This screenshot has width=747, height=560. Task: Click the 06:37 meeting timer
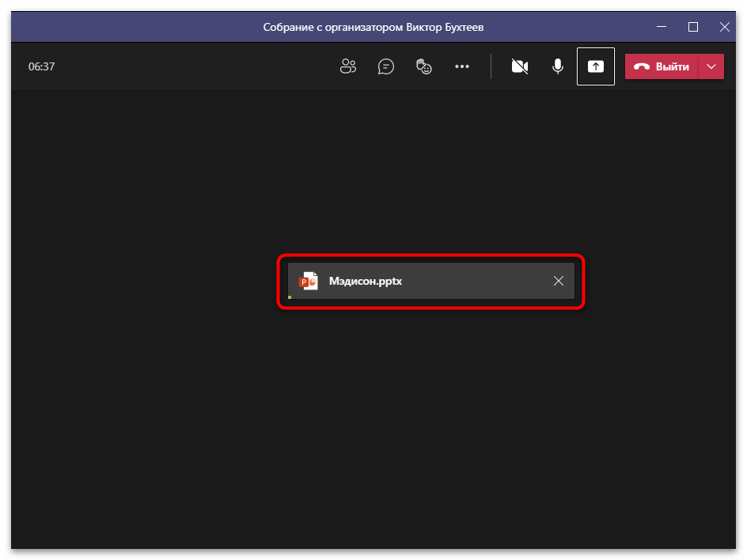click(42, 66)
